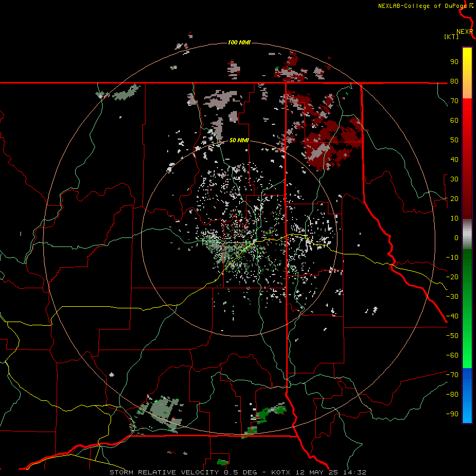
Task: Click the positive "50" scale value
Action: [454, 140]
